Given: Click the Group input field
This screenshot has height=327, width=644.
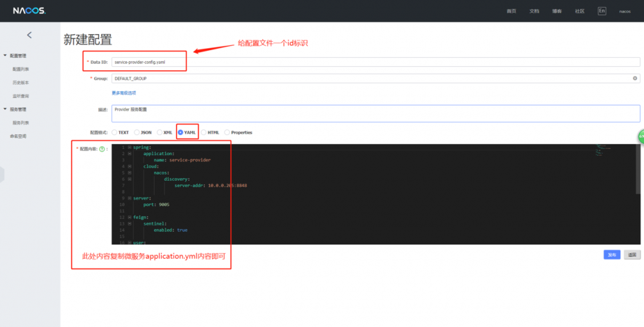Looking at the screenshot, I should click(x=376, y=79).
